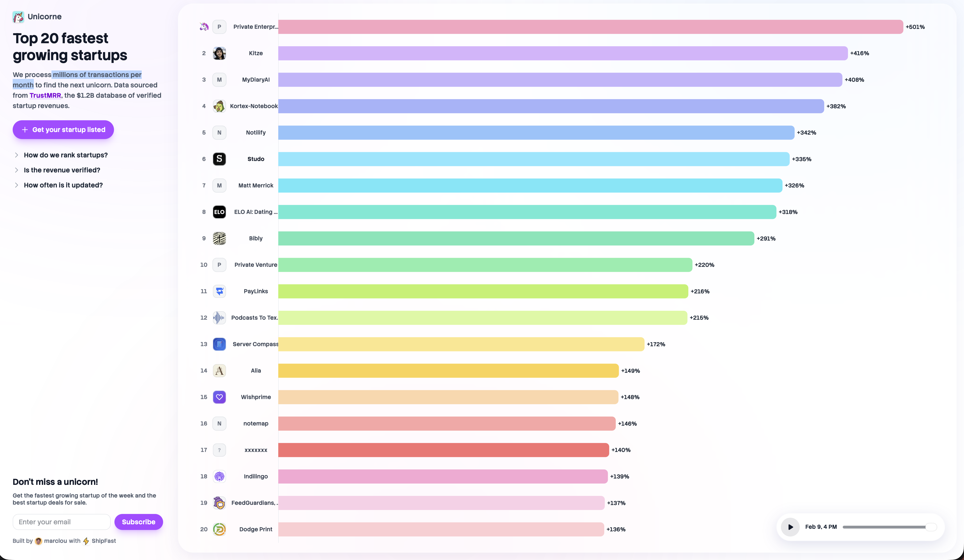Click Wishprime's purple heart icon
The image size is (964, 560).
[x=219, y=397]
